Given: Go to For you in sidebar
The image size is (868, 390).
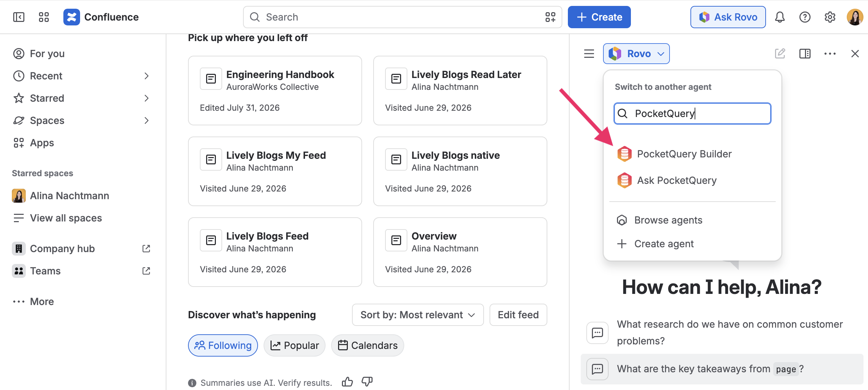Looking at the screenshot, I should [x=83, y=54].
